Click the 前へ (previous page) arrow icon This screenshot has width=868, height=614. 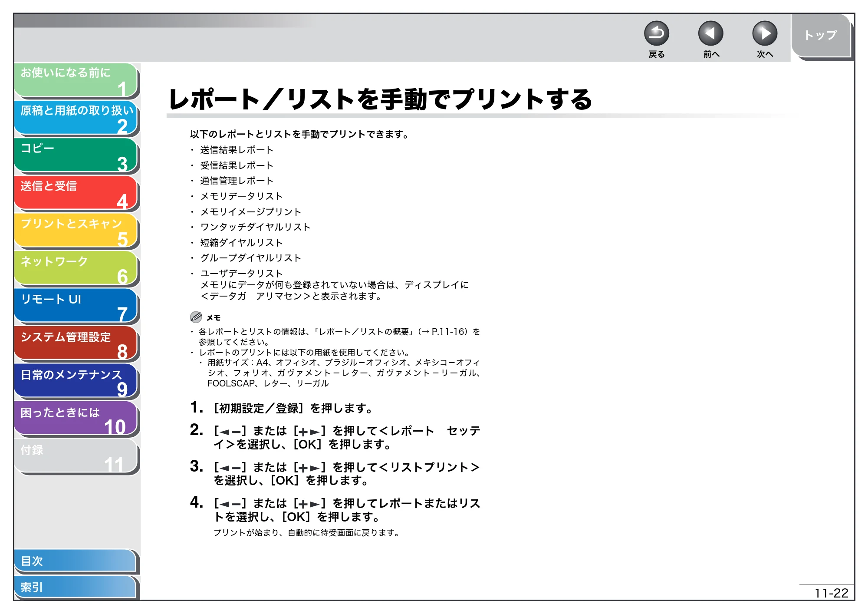[x=710, y=33]
